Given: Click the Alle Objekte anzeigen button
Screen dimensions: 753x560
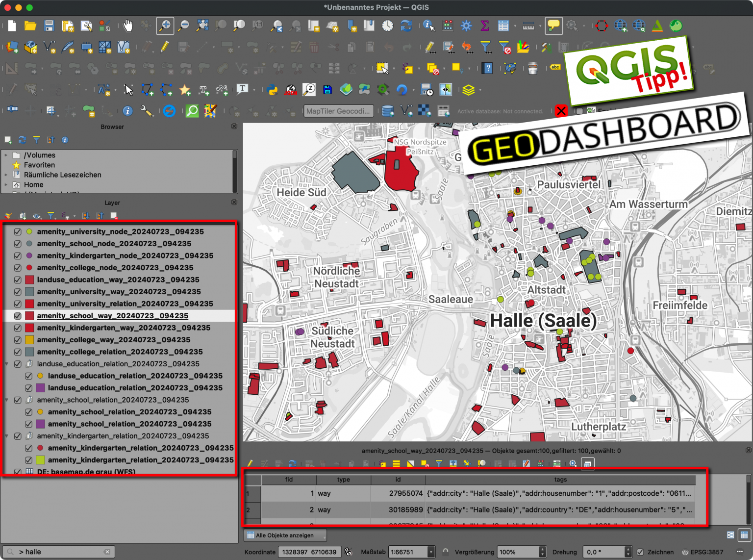Looking at the screenshot, I should pos(284,535).
